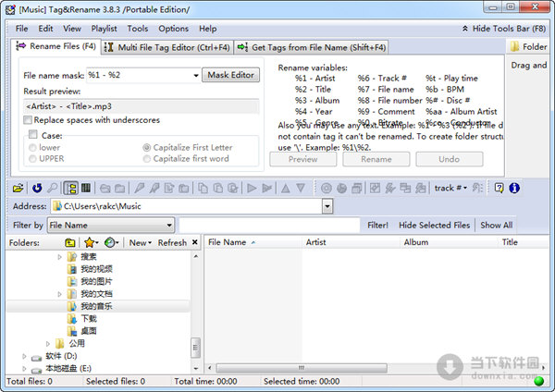Open the history clock globe icon
This screenshot has height=392, width=555.
111,243
